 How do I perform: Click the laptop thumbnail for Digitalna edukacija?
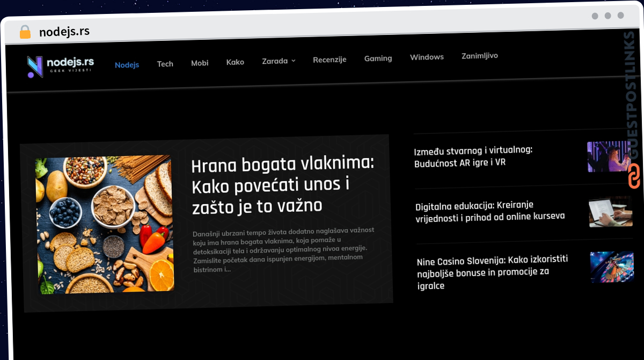coord(611,212)
